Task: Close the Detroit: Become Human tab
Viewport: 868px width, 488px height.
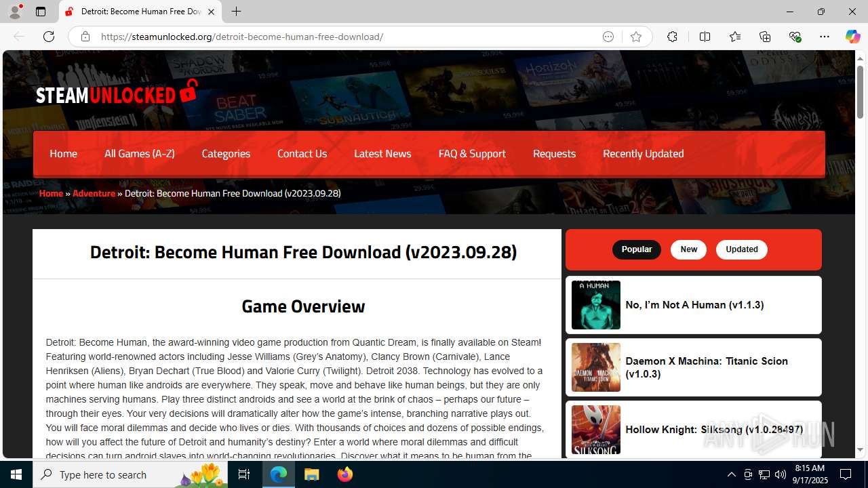Action: [211, 12]
